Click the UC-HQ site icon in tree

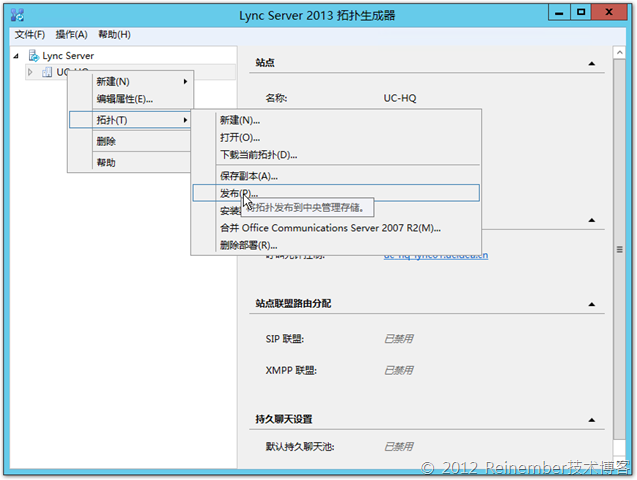click(47, 72)
